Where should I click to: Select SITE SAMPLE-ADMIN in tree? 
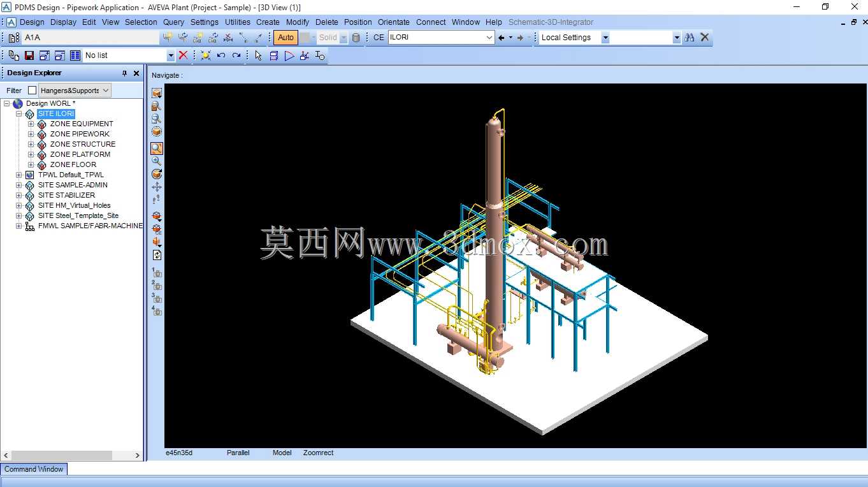point(73,185)
